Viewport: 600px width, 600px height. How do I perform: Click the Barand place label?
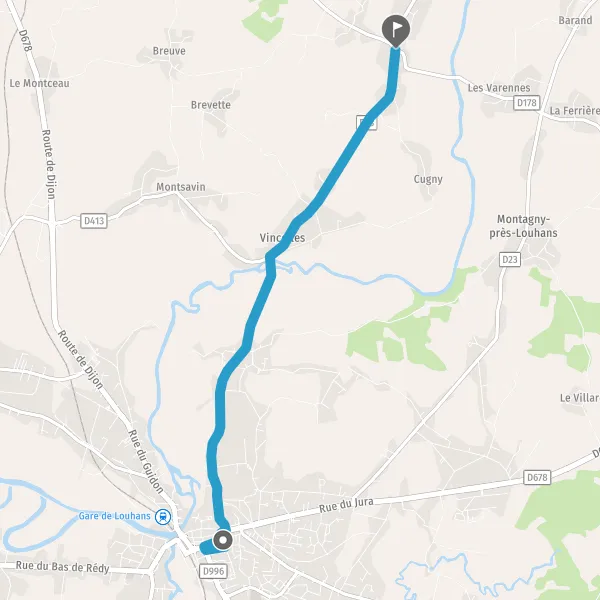[x=575, y=20]
